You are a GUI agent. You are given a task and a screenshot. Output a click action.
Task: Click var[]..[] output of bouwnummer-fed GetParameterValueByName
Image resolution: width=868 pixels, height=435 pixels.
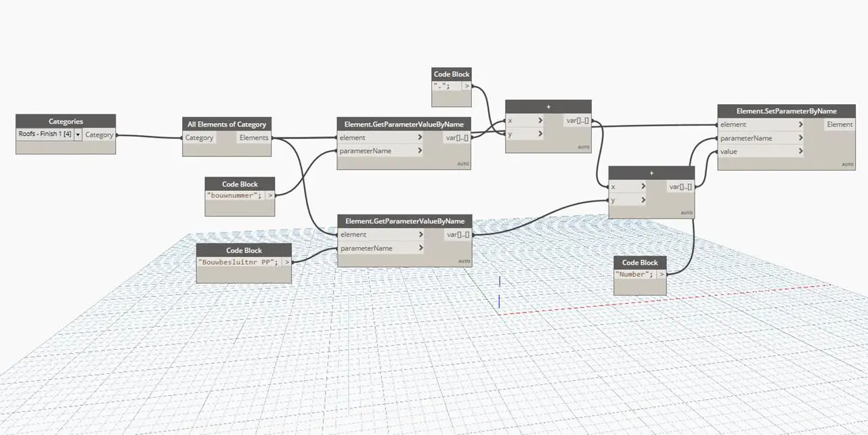[457, 137]
